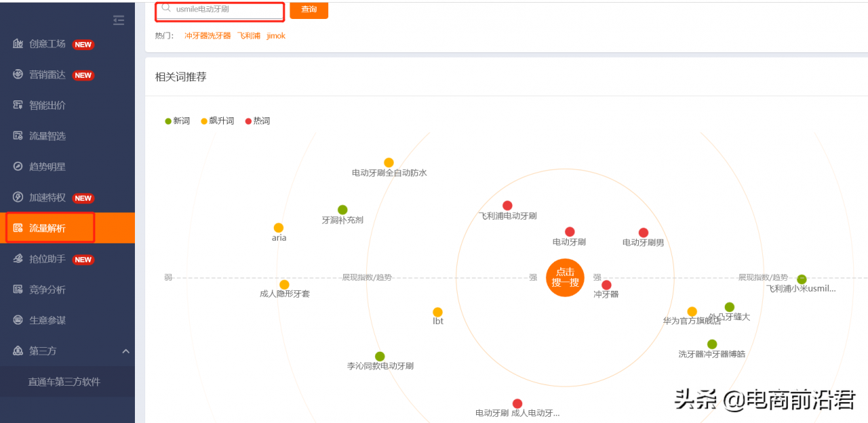868x423 pixels.
Task: Click the 抢位助手 sidebar icon
Action: point(18,259)
